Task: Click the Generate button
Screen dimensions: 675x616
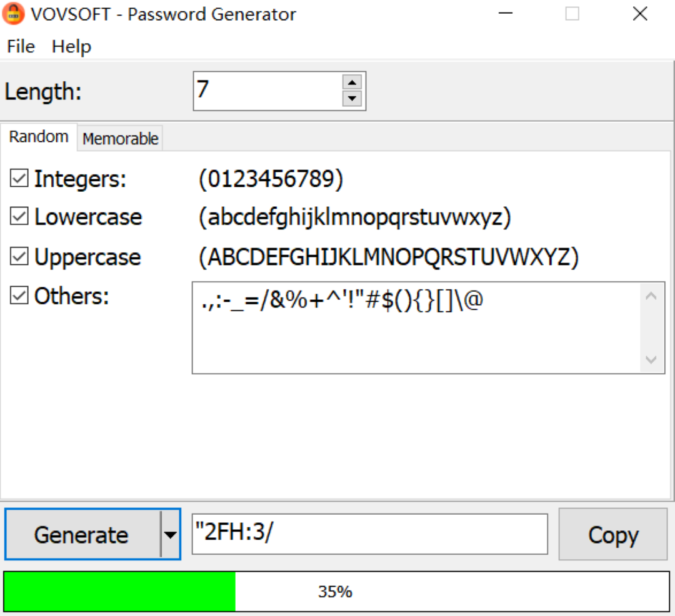Action: tap(82, 534)
